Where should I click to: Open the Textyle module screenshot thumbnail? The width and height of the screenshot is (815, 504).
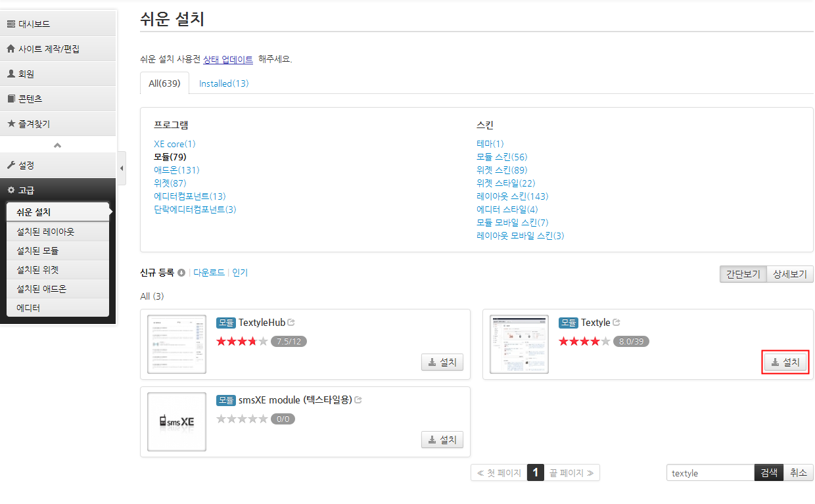[x=519, y=344]
